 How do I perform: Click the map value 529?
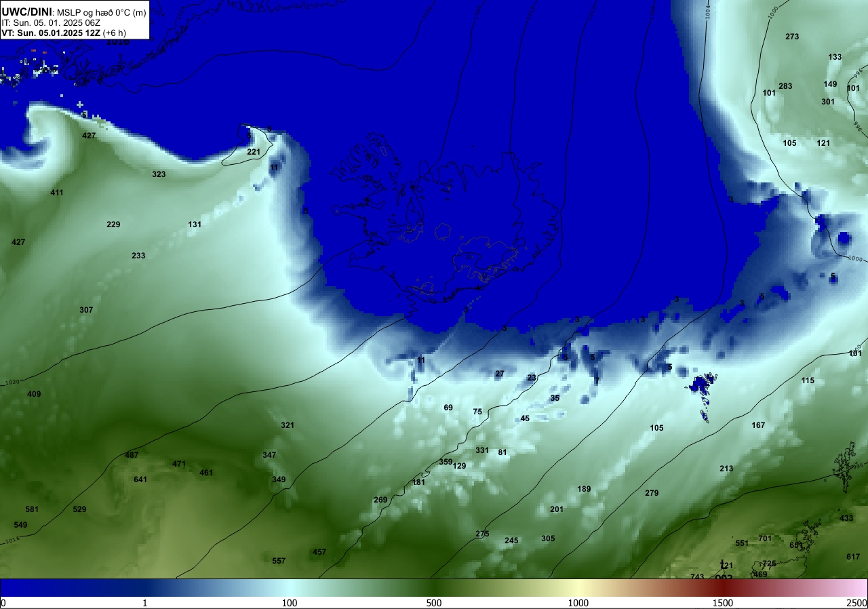click(79, 509)
